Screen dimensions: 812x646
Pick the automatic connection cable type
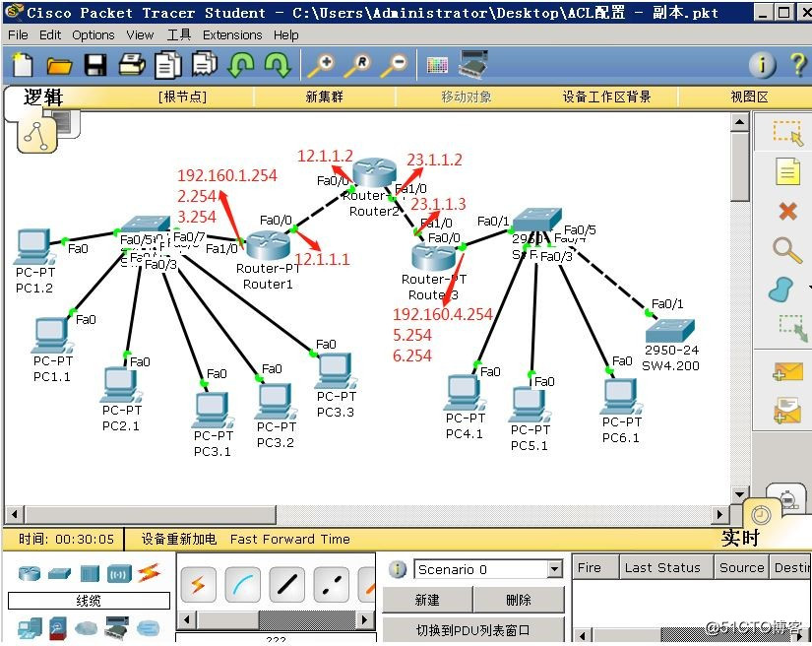coord(199,585)
